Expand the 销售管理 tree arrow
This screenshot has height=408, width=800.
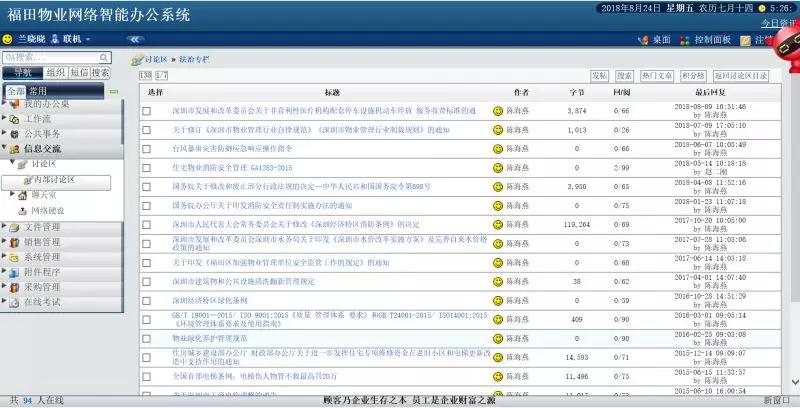click(x=5, y=241)
